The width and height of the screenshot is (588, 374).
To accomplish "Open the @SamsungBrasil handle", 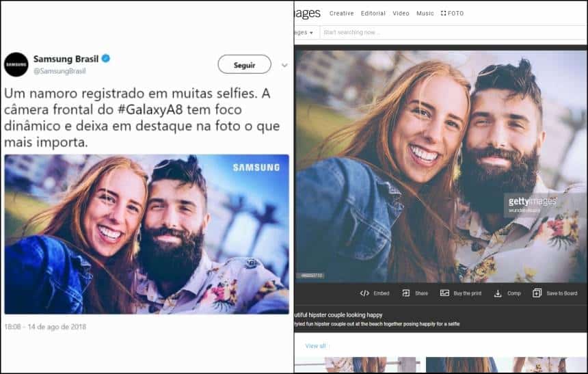I will [x=59, y=71].
